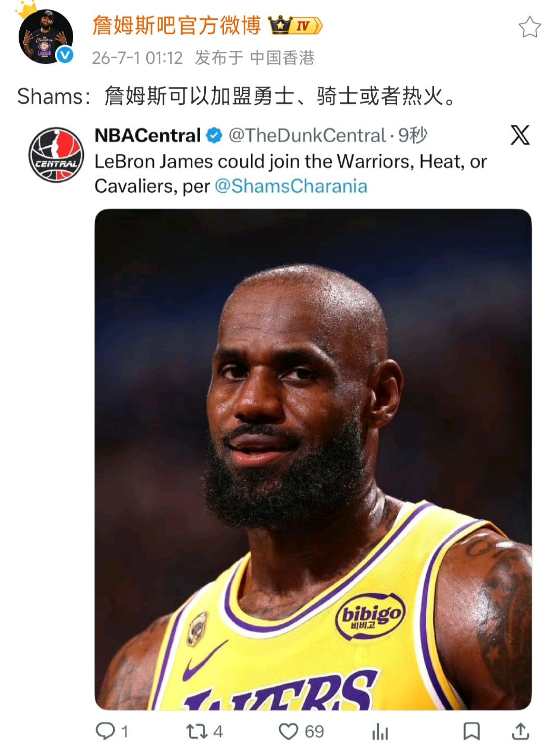Image resolution: width=560 pixels, height=753 pixels.
Task: Tap the NBACentral round logo avatar
Action: [56, 155]
